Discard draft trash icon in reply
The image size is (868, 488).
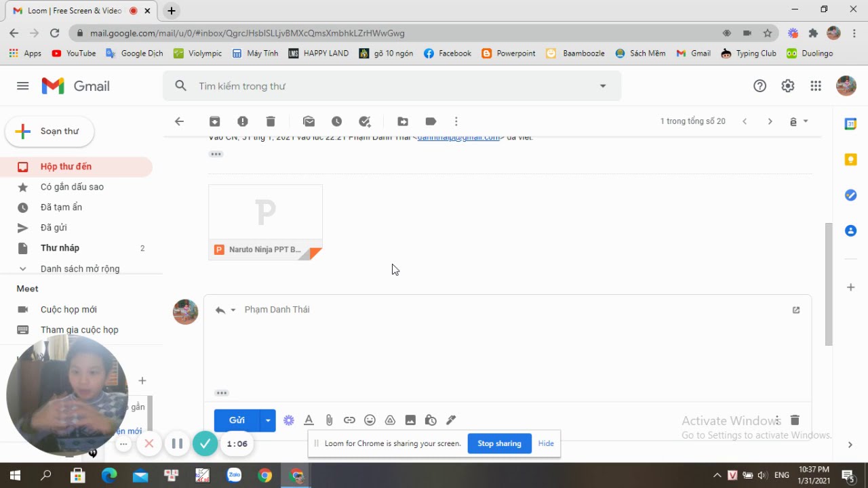[x=795, y=420]
